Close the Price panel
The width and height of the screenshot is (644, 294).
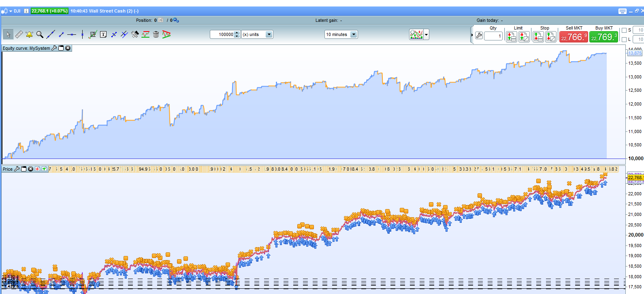tap(30, 169)
